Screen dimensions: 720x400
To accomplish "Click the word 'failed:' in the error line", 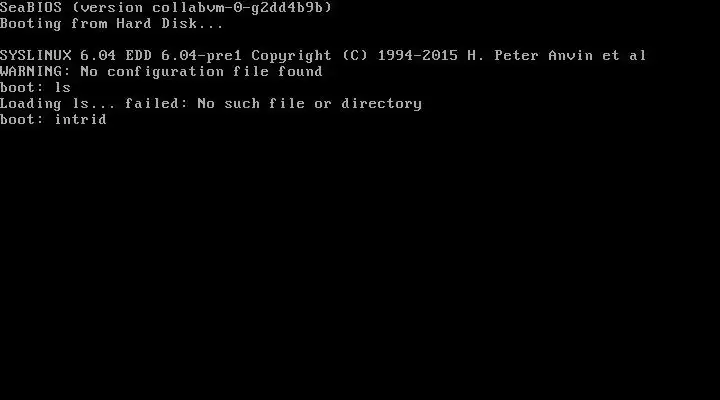I will pos(157,104).
